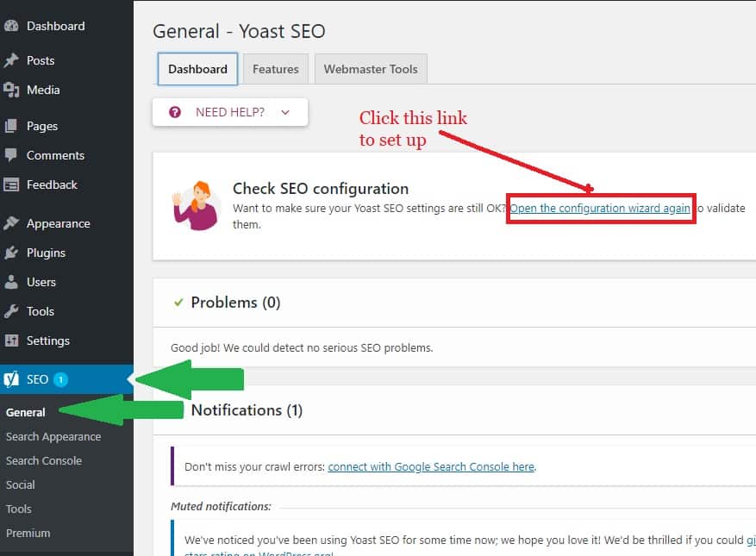The width and height of the screenshot is (756, 556).
Task: Open Search Console submenu item
Action: 44,460
